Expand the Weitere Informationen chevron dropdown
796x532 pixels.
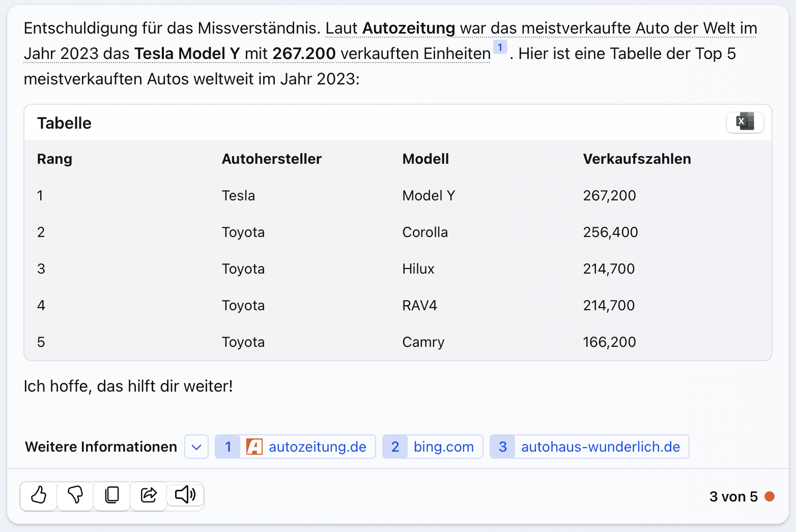click(196, 447)
